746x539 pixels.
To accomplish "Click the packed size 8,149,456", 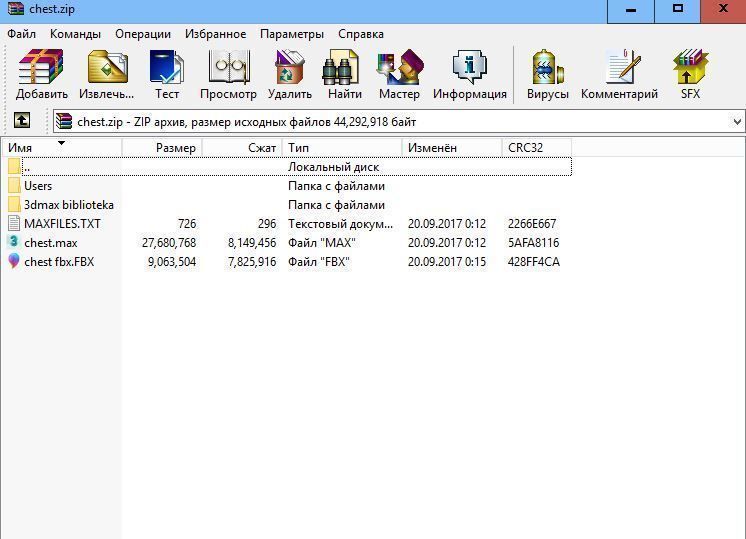I will pos(252,243).
